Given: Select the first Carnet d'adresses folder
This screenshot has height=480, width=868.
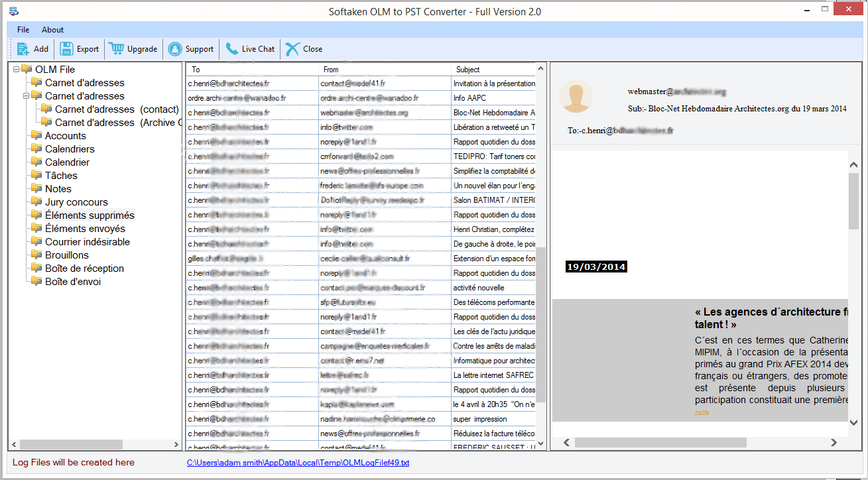Looking at the screenshot, I should coord(84,83).
